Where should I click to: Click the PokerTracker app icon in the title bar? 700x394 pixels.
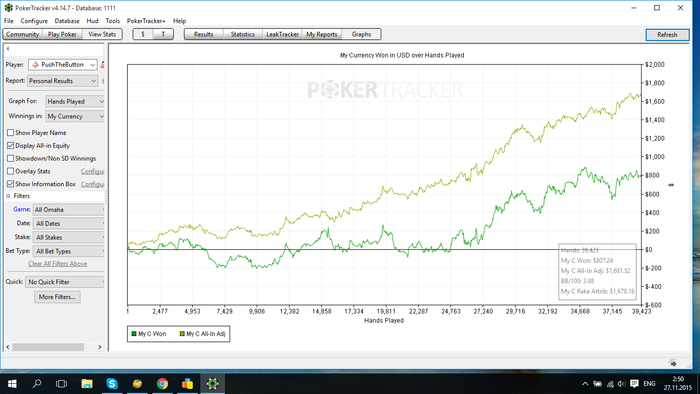point(8,8)
